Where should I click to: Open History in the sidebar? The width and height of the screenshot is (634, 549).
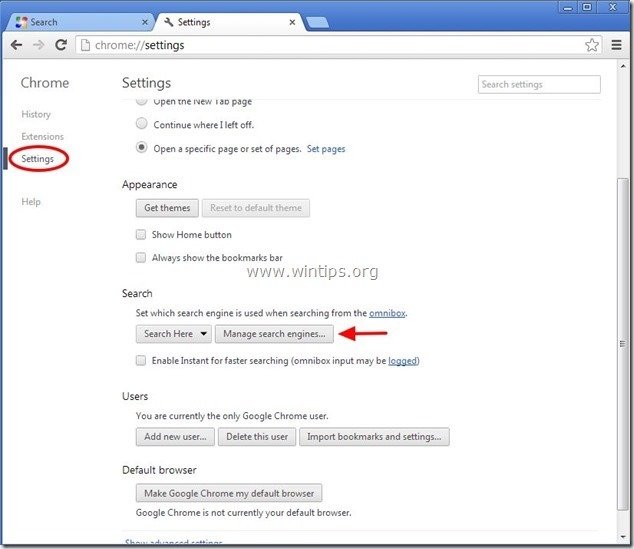coord(36,115)
